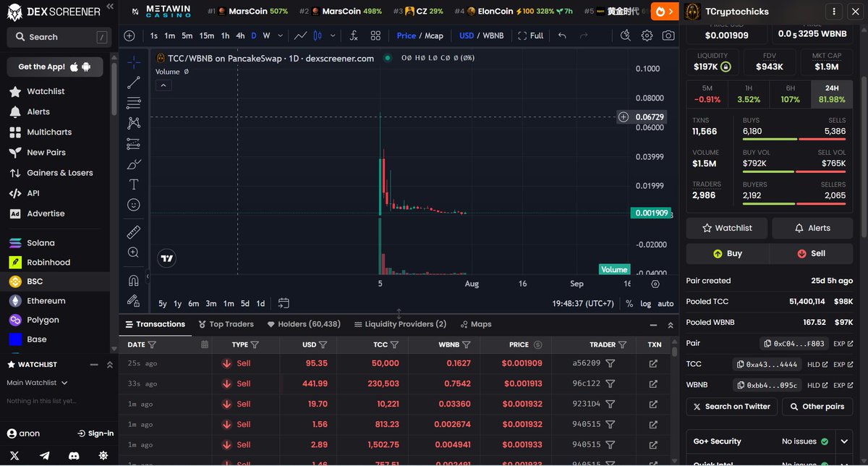Switch chart to line style
The image size is (868, 466).
pos(300,35)
